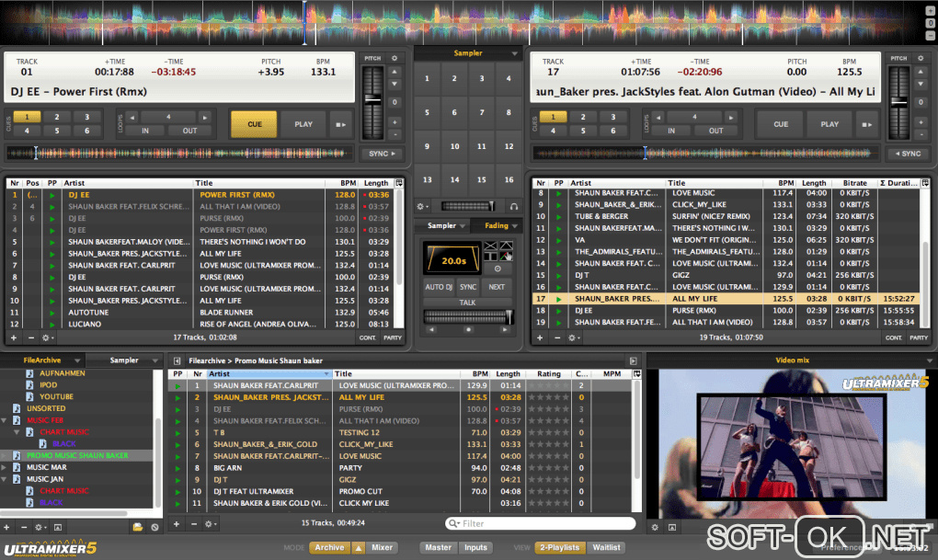Select the side-by-side blocks fade icon
This screenshot has height=560, width=938.
click(490, 257)
